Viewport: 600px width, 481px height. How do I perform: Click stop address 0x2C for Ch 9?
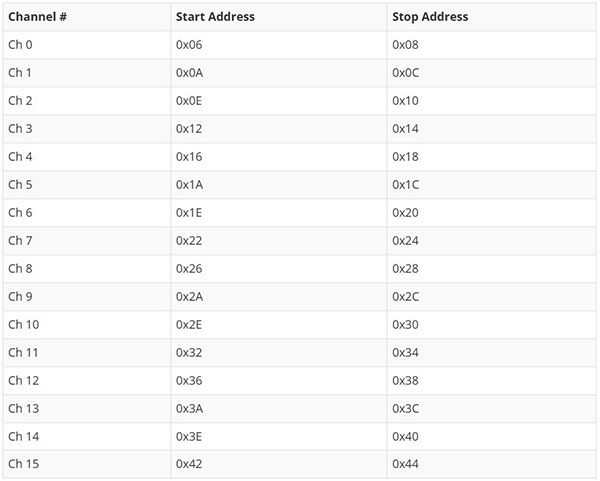pos(405,297)
